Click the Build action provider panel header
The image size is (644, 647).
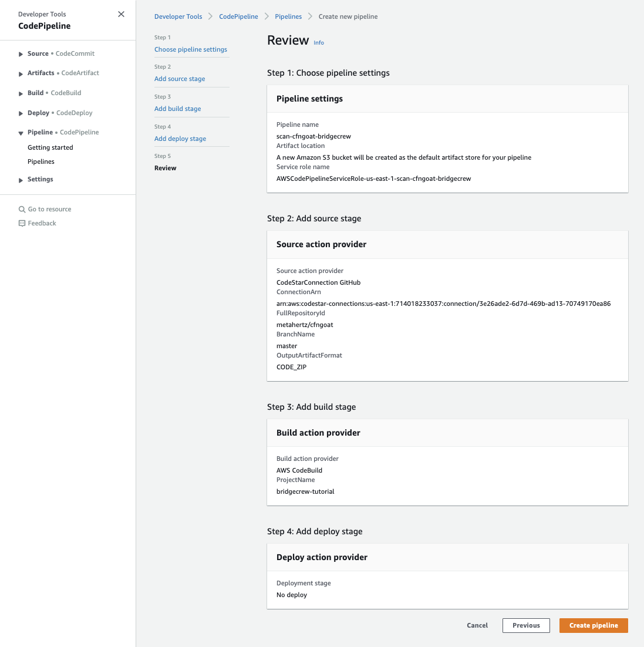pos(447,433)
